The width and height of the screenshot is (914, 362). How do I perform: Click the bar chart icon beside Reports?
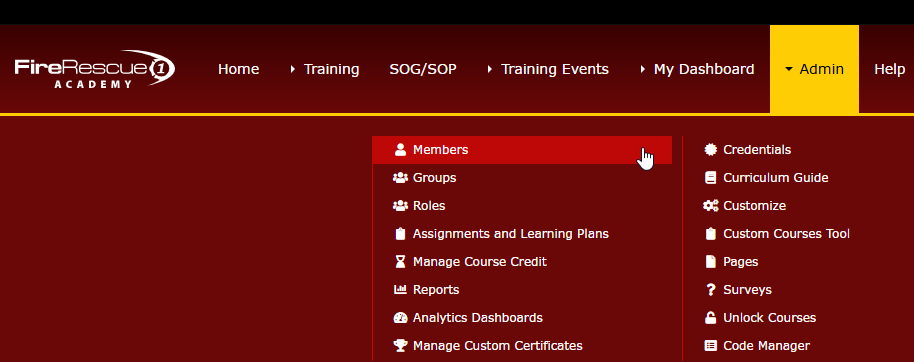point(400,290)
